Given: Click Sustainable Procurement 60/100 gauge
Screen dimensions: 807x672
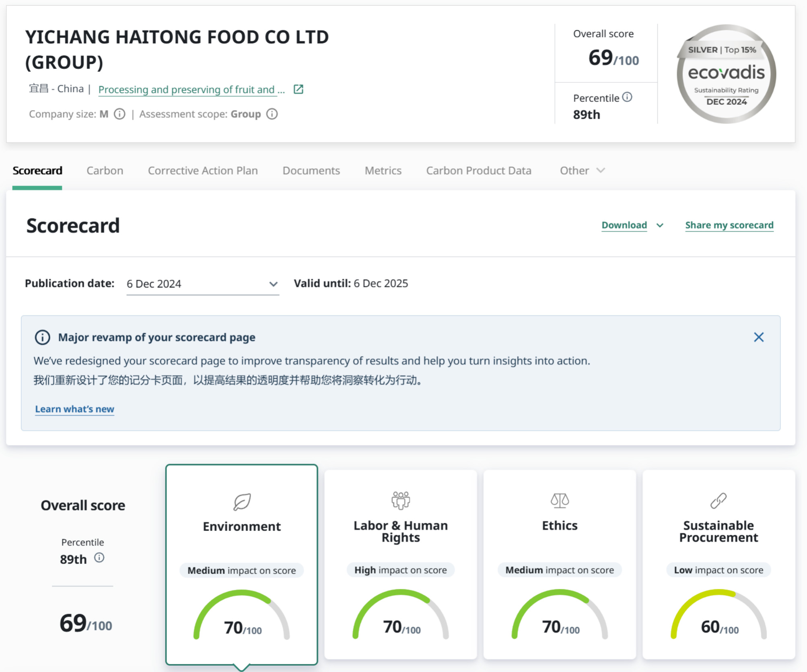Looking at the screenshot, I should (x=719, y=614).
